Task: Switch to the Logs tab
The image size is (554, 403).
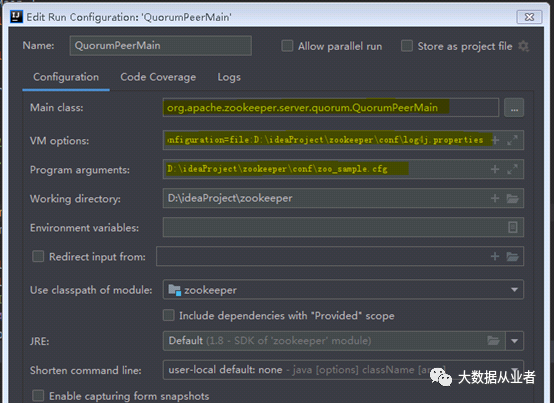Action: click(x=229, y=77)
